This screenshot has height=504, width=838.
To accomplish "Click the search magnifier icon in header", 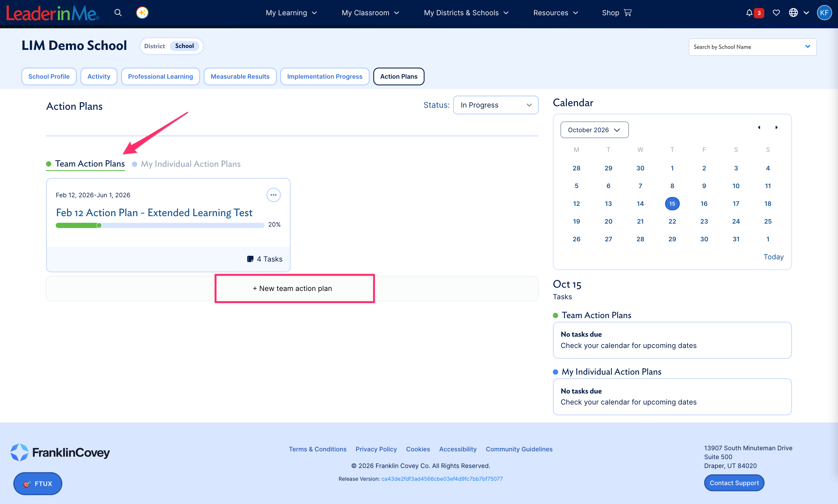I will [x=118, y=12].
